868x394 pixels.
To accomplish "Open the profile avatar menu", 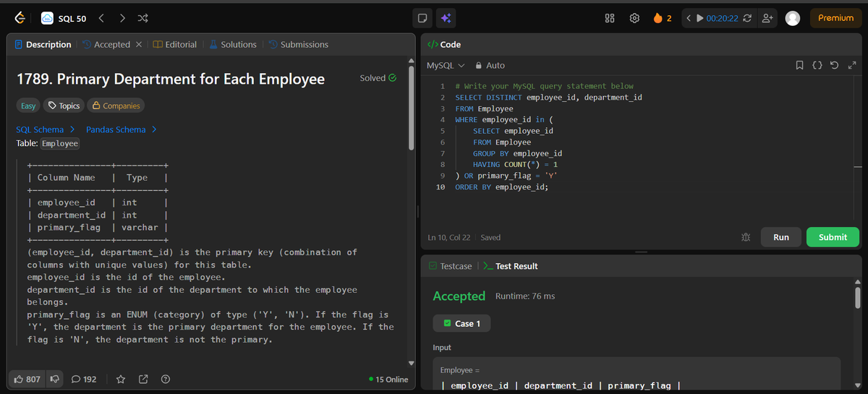I will point(793,18).
